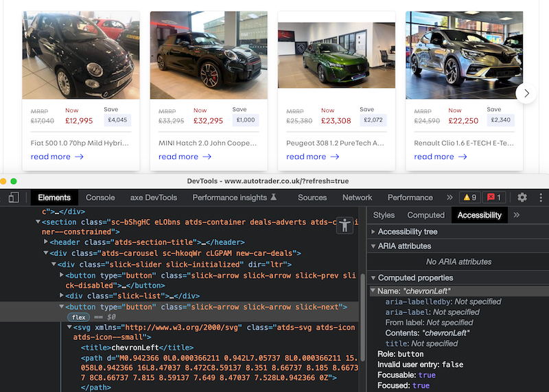This screenshot has width=549, height=392.
Task: Select the Styles sidebar tab
Action: point(384,215)
